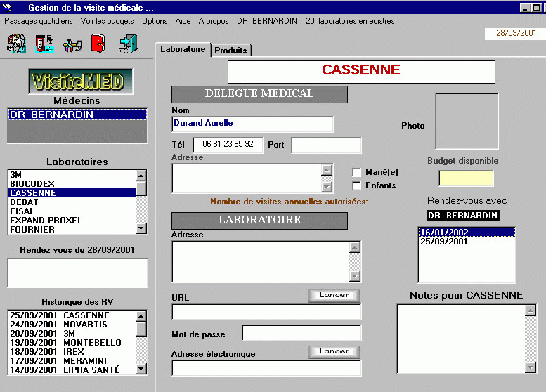Click Lancer button for Adresse électronique
The image size is (546, 392).
pyautogui.click(x=334, y=352)
